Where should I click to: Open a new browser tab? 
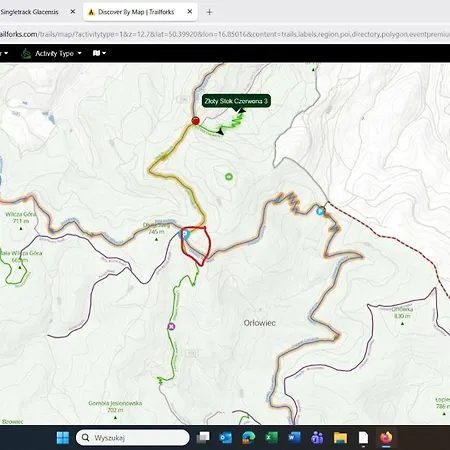[x=209, y=12]
